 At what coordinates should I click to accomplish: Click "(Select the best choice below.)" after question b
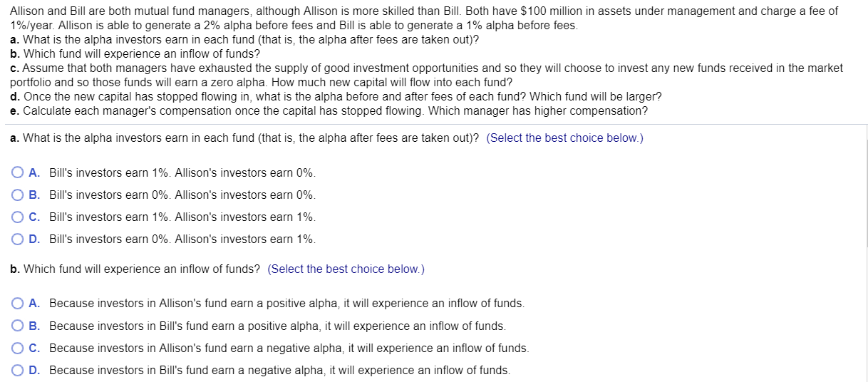346,269
